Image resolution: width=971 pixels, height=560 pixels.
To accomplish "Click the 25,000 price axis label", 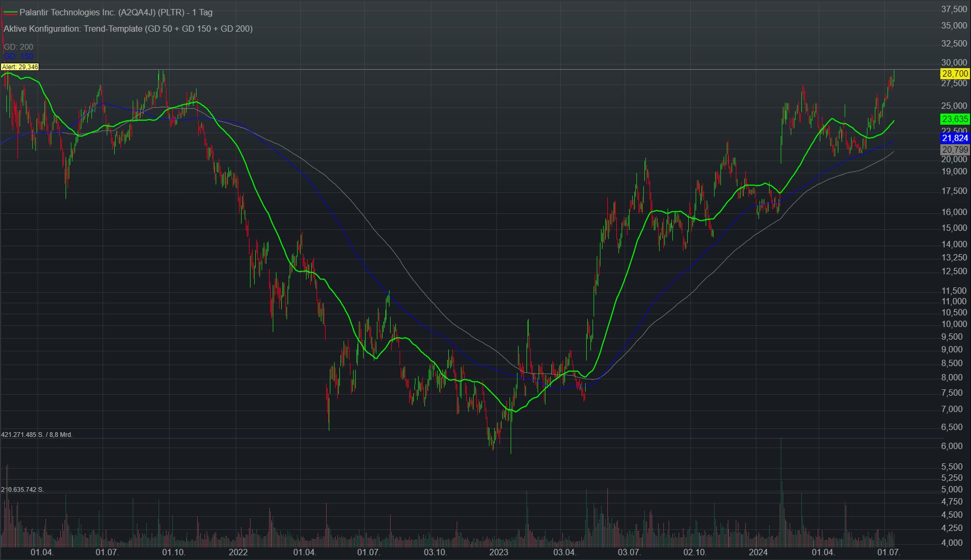I will pyautogui.click(x=955, y=107).
